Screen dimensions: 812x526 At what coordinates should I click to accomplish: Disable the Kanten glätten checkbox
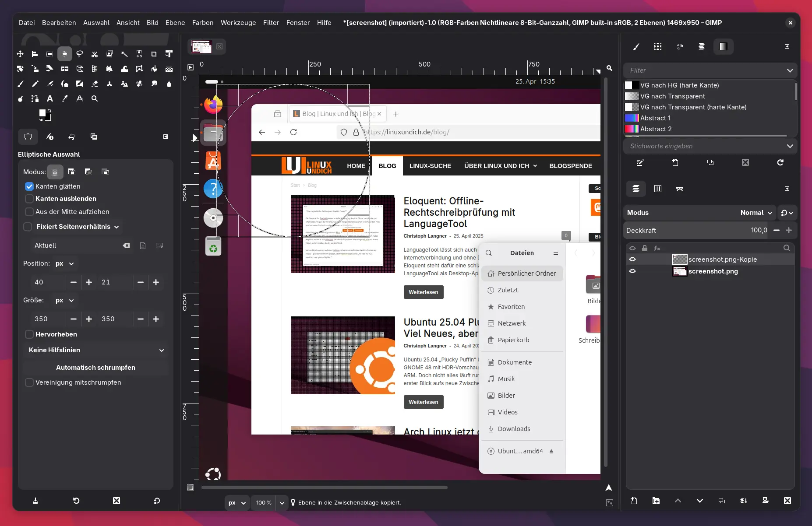coord(29,186)
